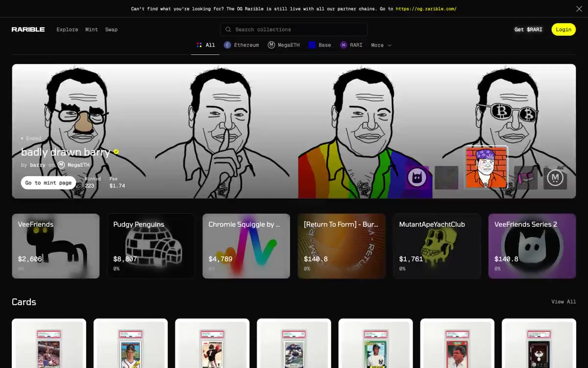Click View All for Cards
The height and width of the screenshot is (368, 588).
pos(563,302)
